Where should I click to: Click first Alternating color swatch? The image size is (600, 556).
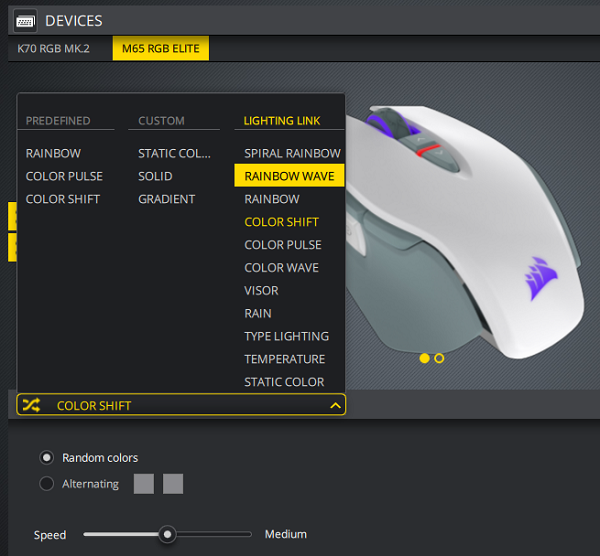[144, 484]
